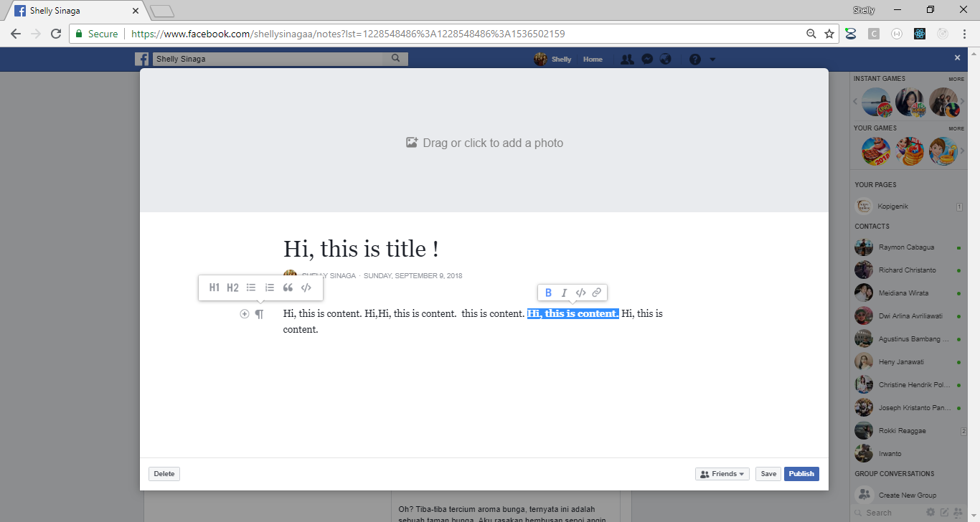Open the account settings chevron dropdown
The height and width of the screenshot is (522, 980).
pos(712,59)
